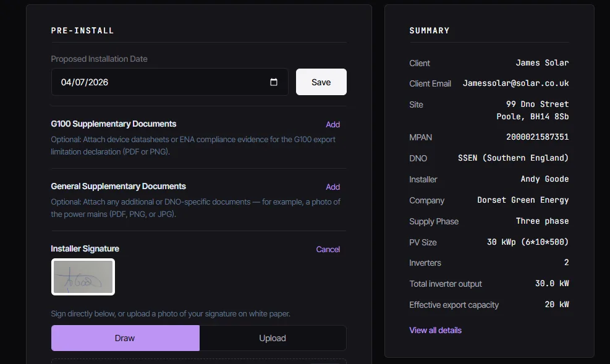Click the client name James Solar
Image resolution: width=610 pixels, height=364 pixels.
[x=542, y=62]
